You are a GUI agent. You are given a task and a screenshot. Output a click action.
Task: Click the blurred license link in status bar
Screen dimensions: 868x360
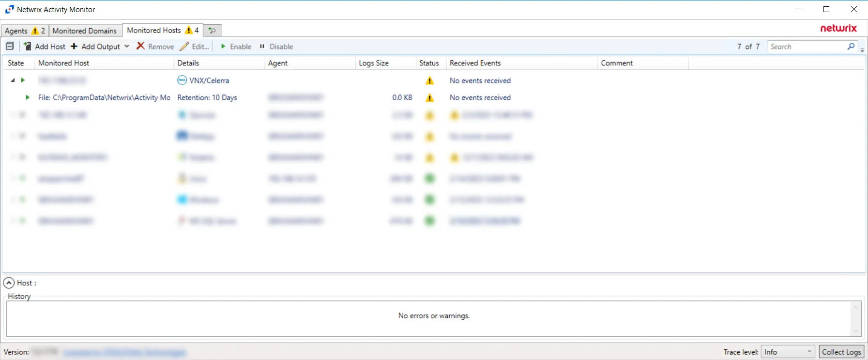[x=124, y=352]
